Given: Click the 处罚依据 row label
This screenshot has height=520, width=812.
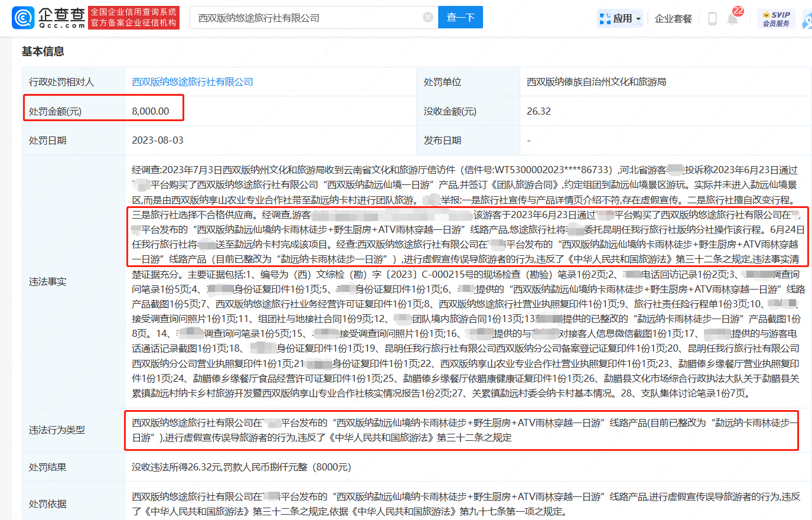Looking at the screenshot, I should coord(48,503).
